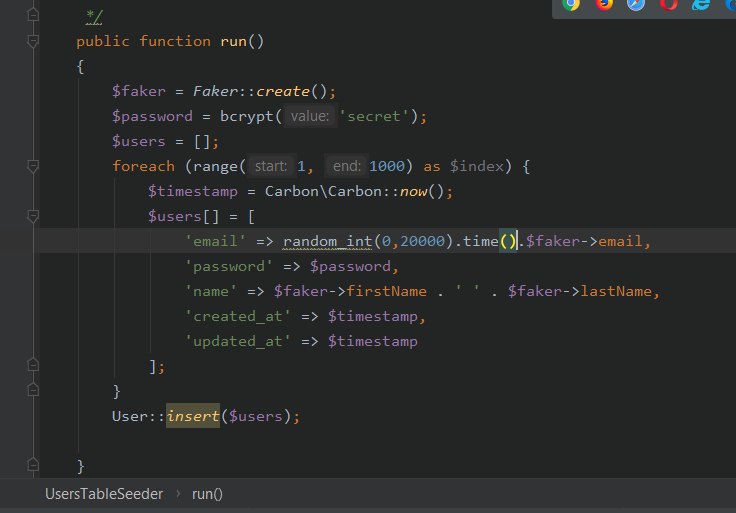Click '$password' on the bcrypt assignment line
Viewport: 736px width, 513px height.
pos(152,116)
